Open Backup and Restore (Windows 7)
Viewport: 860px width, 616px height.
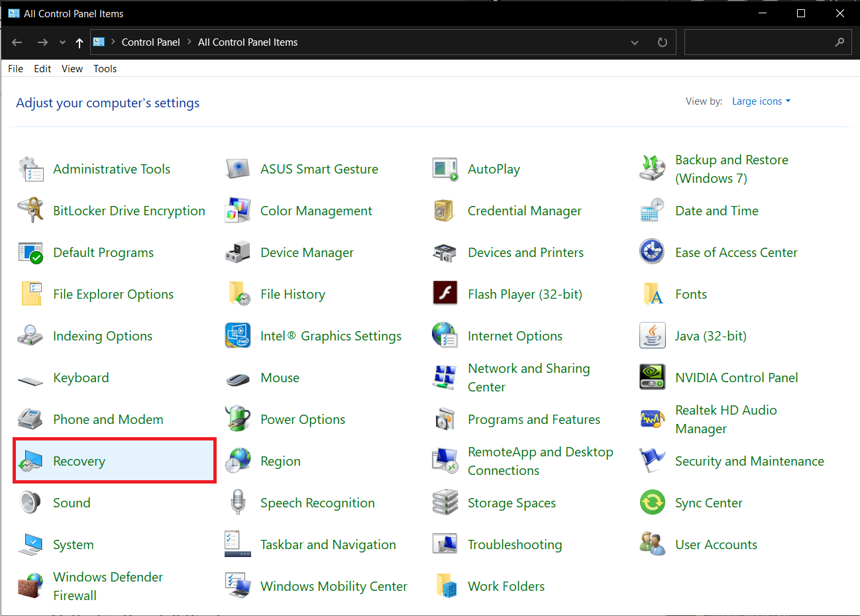[x=731, y=169]
